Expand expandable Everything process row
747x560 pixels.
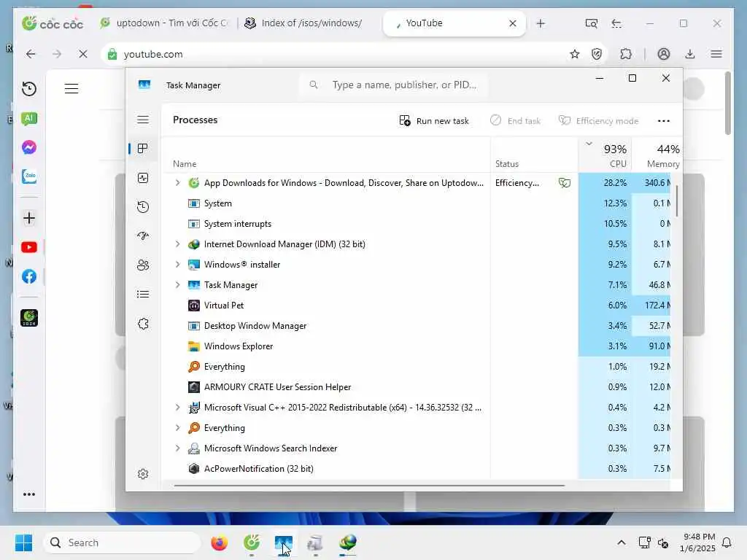tap(178, 428)
